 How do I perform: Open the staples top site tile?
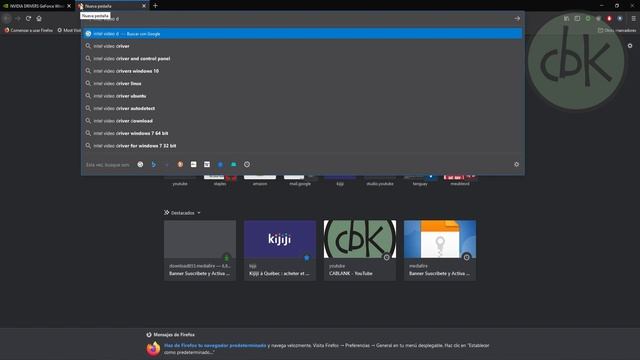220,181
